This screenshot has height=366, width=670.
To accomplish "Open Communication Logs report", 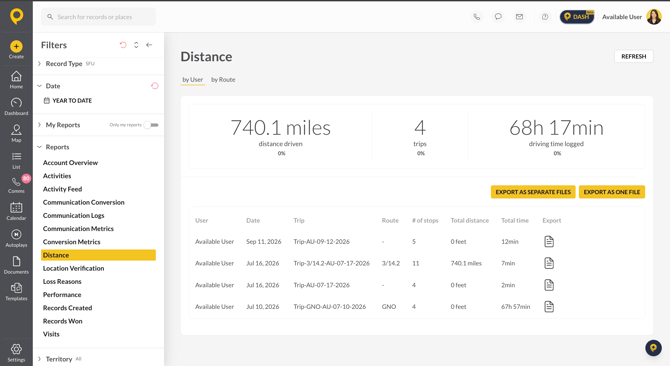I will point(73,216).
